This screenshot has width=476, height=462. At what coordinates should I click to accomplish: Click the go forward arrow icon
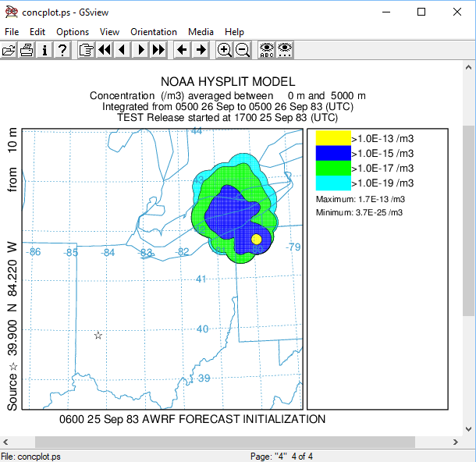coord(201,50)
